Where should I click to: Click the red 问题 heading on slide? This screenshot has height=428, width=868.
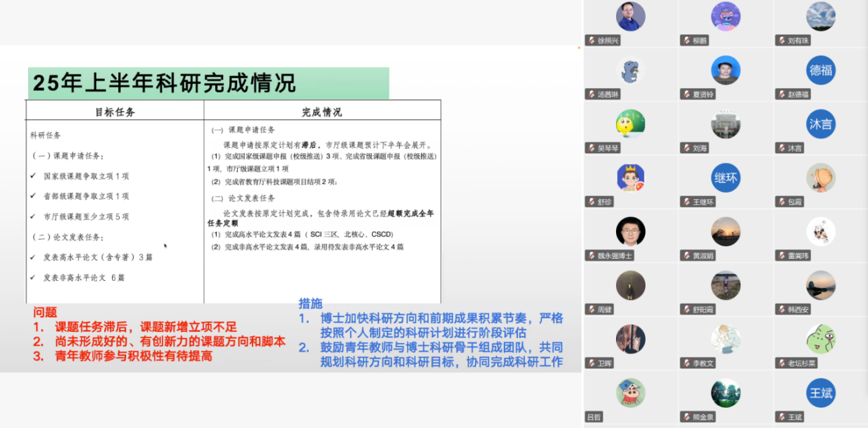point(45,312)
